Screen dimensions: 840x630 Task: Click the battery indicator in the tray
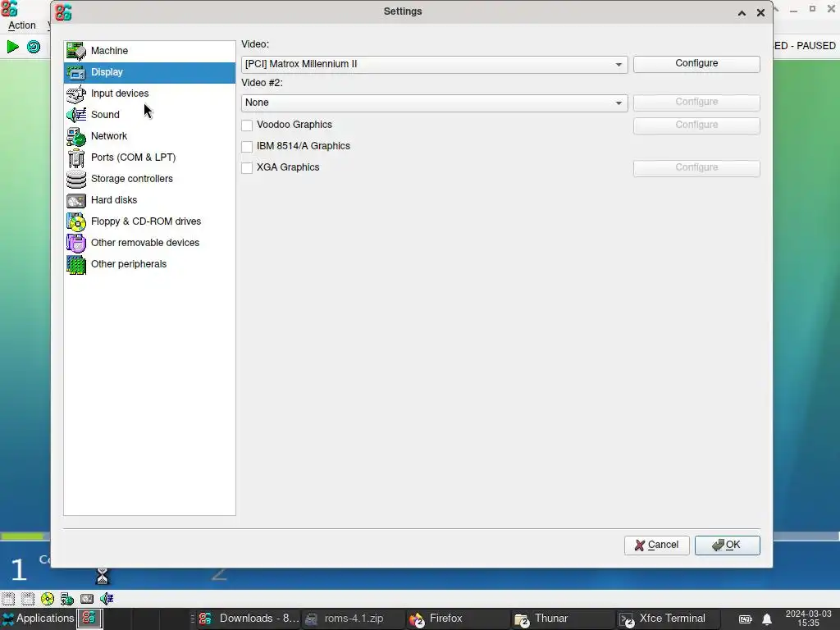tap(745, 619)
